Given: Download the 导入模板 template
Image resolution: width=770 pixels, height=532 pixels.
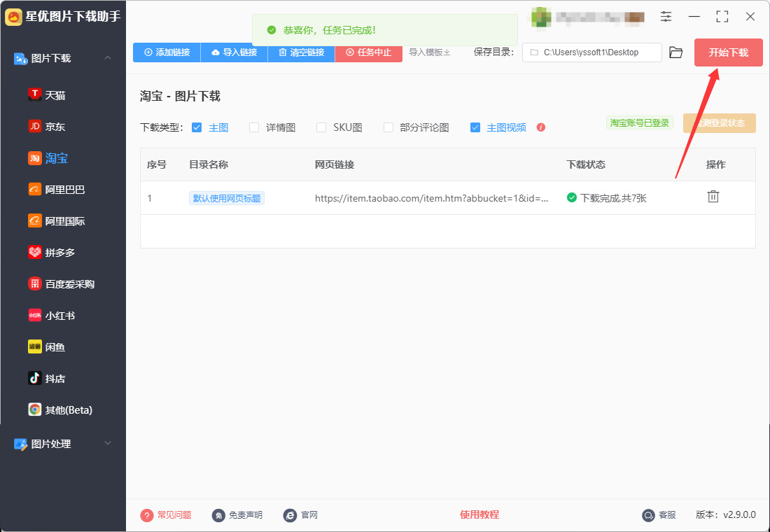Looking at the screenshot, I should 430,52.
